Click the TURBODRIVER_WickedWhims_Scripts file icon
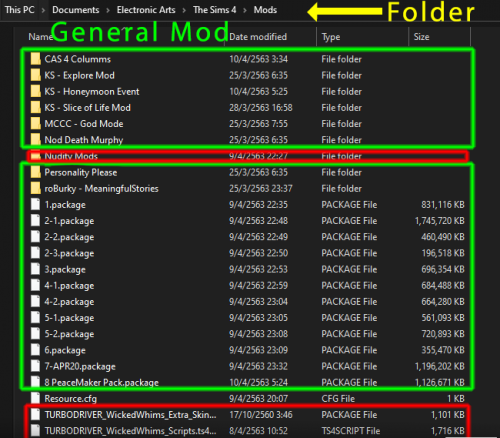Viewport: 500px width, 438px height. coord(35,431)
